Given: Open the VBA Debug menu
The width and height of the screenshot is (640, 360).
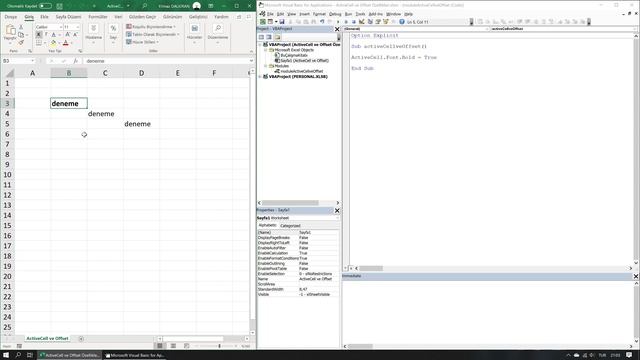Looking at the screenshot, I should click(x=335, y=14).
